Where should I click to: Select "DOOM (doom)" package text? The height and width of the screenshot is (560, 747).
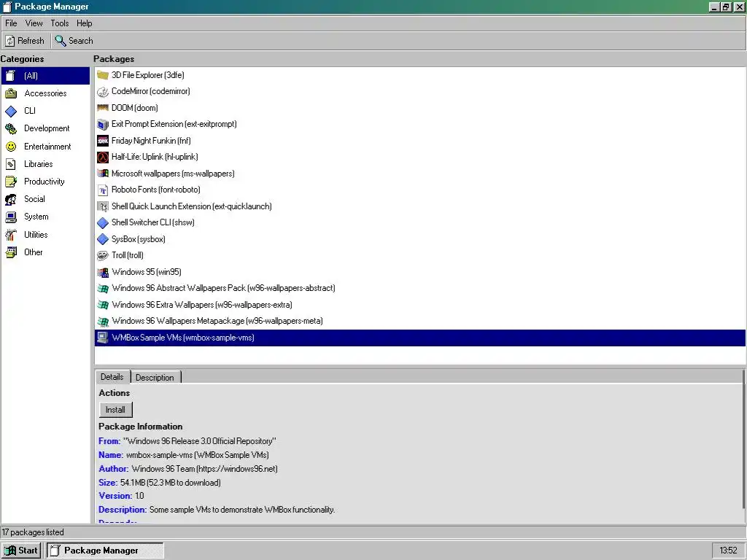pos(134,108)
